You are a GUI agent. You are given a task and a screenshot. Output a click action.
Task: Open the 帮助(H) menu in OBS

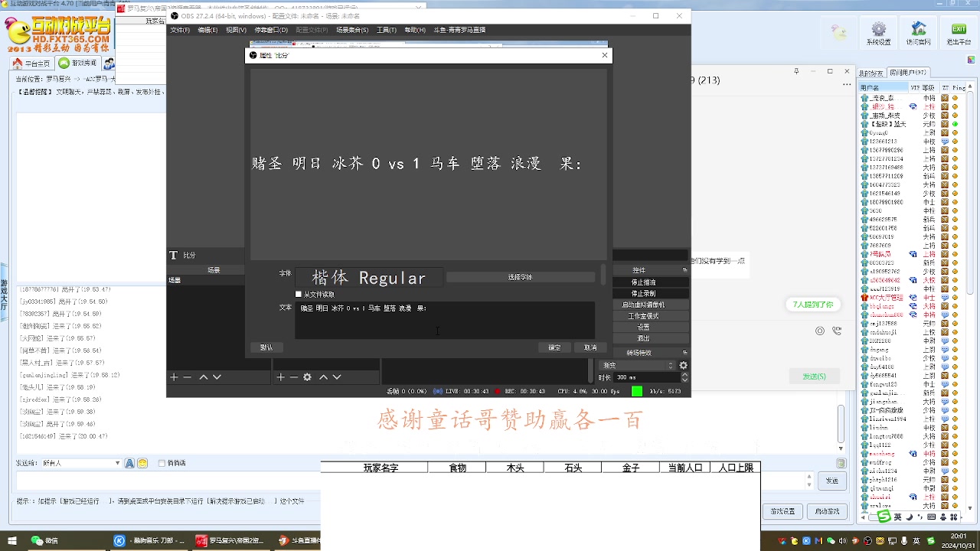[x=415, y=30]
